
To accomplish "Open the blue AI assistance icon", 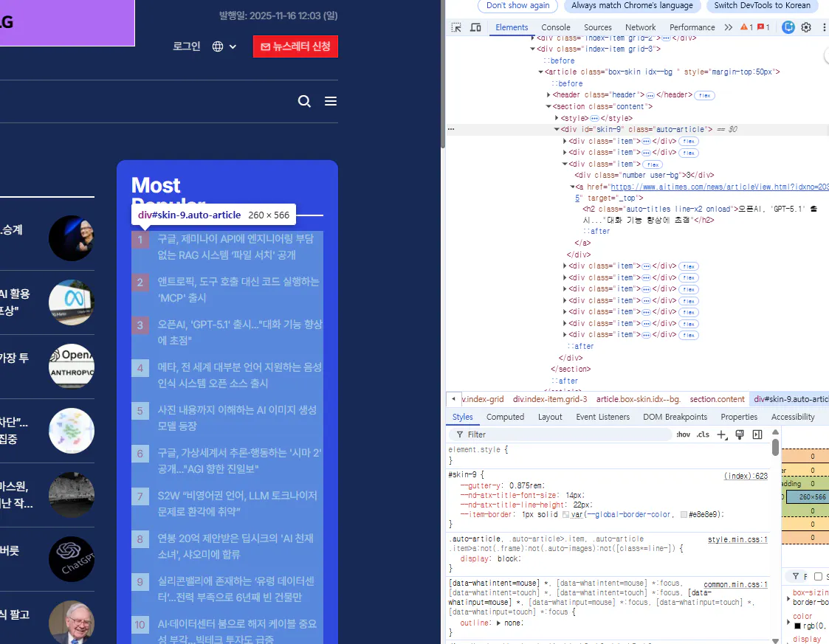I will pyautogui.click(x=788, y=27).
